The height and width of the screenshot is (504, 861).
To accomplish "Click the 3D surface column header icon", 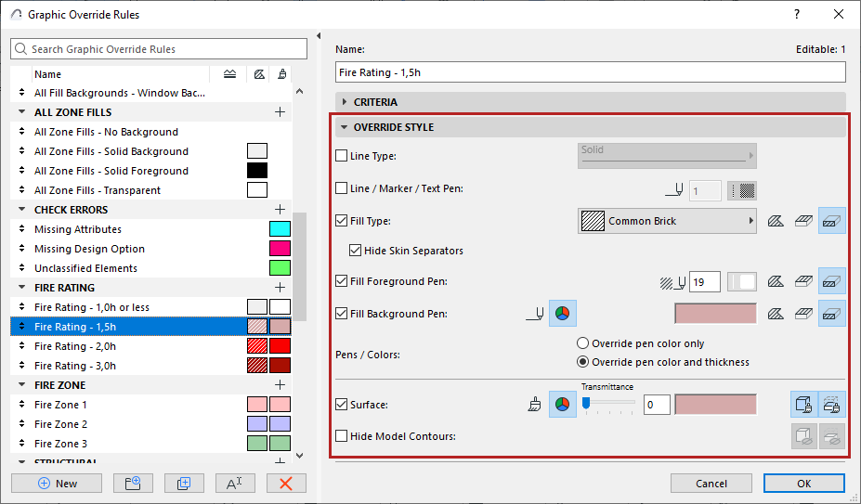I will 281,74.
